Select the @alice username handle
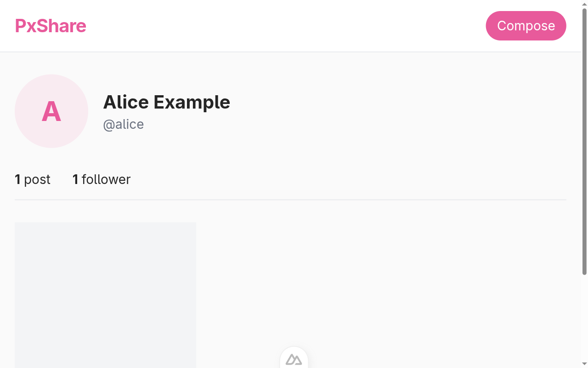Viewport: 588px width, 368px height. point(124,124)
